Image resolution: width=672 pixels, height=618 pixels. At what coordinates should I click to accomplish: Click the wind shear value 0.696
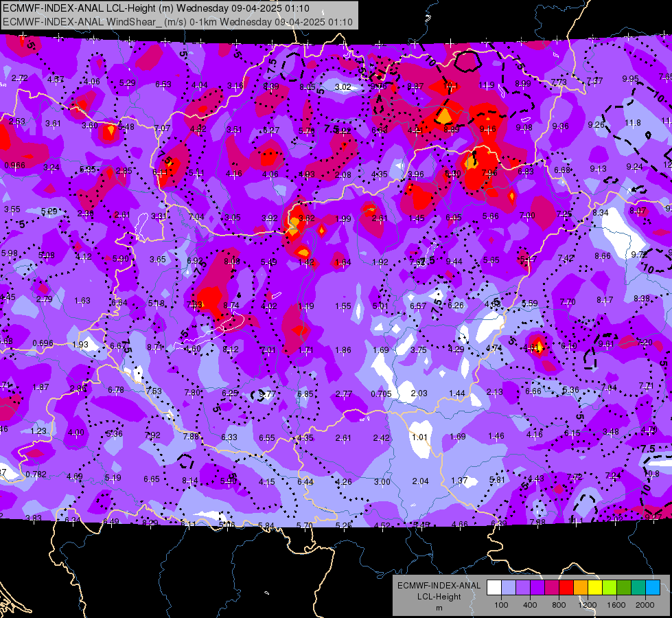[x=43, y=343]
